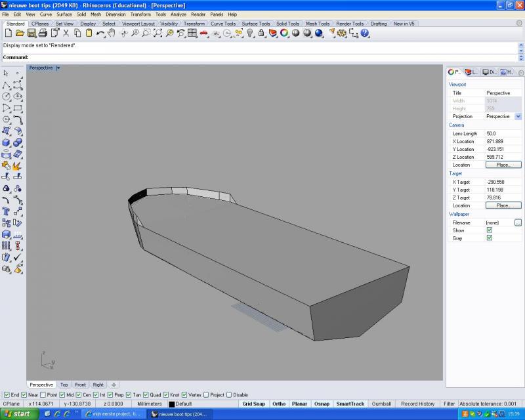Click the red car Set View icon
Viewport: 525px width, 420px height.
[x=204, y=33]
